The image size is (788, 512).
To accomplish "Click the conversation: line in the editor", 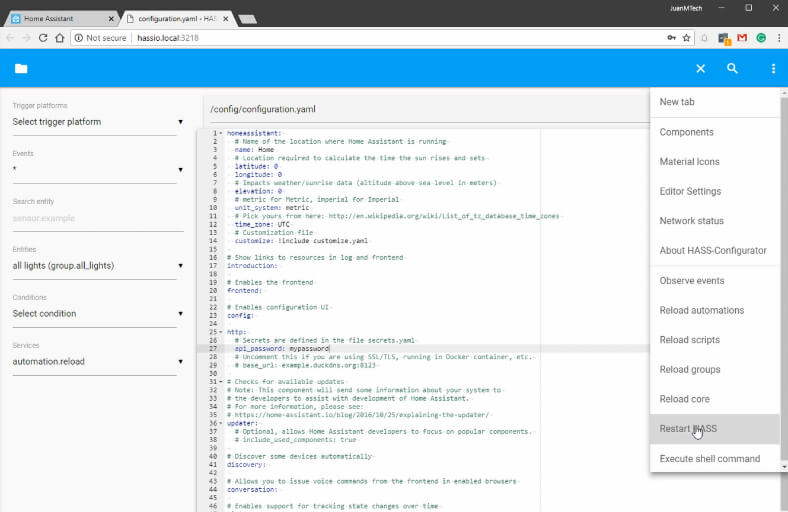I will (x=252, y=490).
